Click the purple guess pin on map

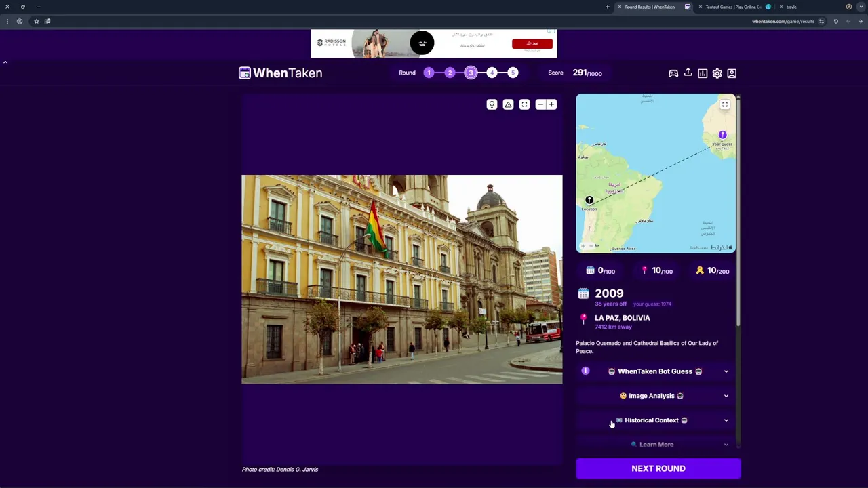[723, 136]
